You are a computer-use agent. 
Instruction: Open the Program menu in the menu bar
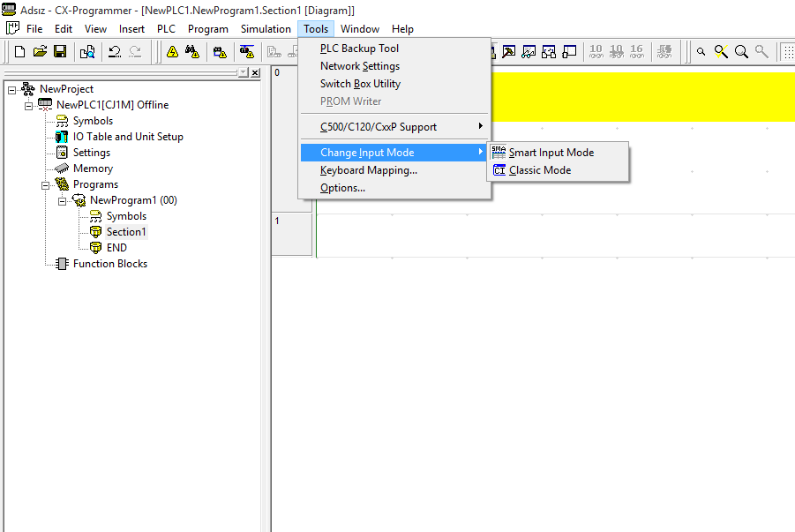208,29
